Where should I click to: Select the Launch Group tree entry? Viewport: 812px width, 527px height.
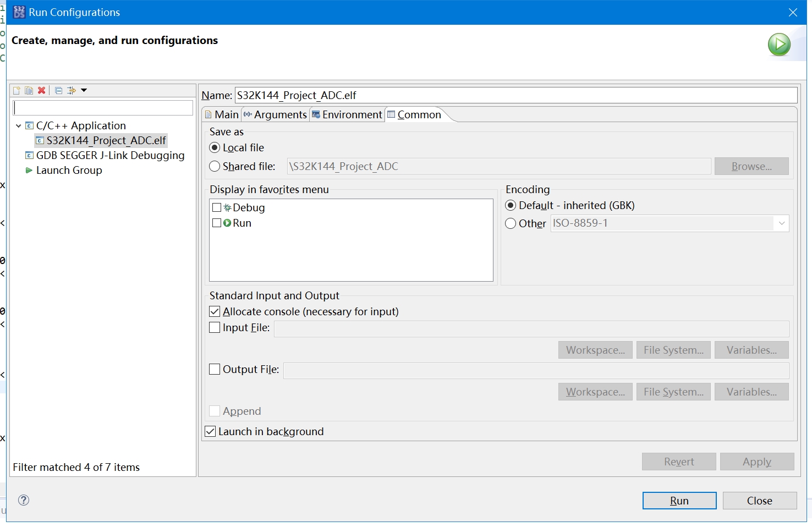(69, 171)
